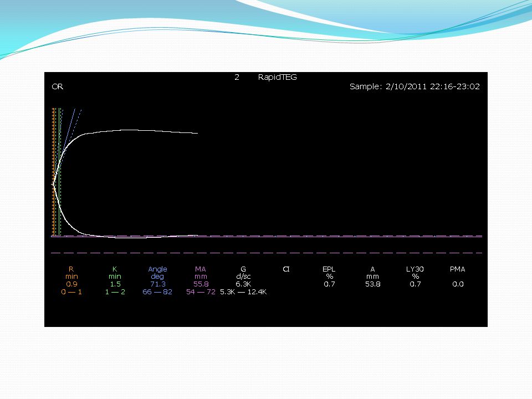
Task: Click the Angle range 66 — 82
Action: tap(157, 292)
